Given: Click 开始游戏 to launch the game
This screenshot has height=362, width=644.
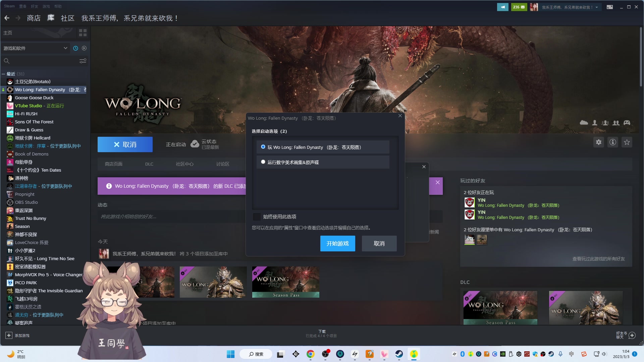Looking at the screenshot, I should coord(338,244).
